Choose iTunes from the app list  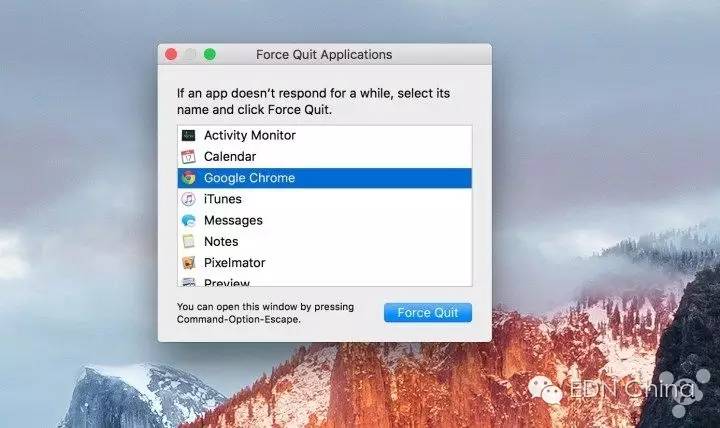tap(324, 199)
